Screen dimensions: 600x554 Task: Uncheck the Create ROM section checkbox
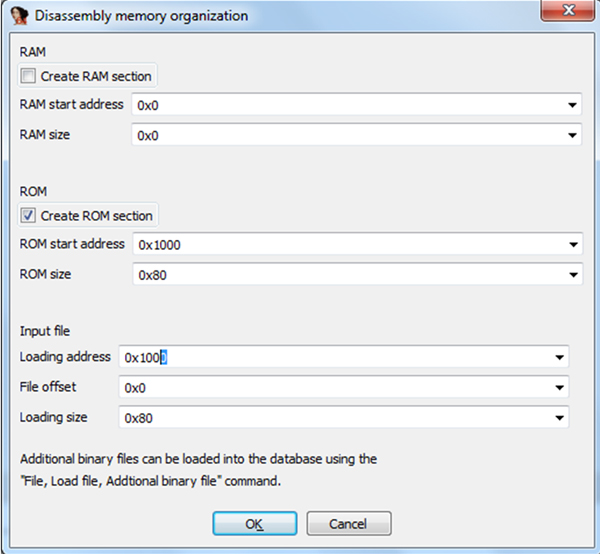coord(28,216)
